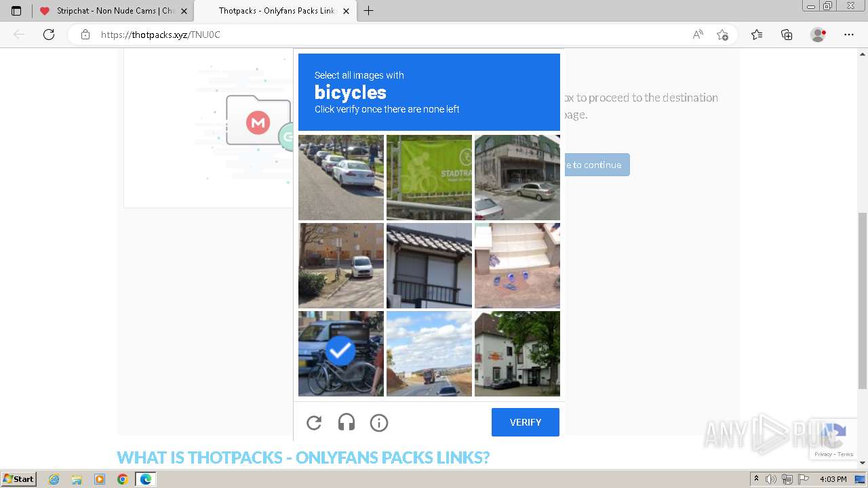Open a new browser tab
868x488 pixels.
point(368,11)
